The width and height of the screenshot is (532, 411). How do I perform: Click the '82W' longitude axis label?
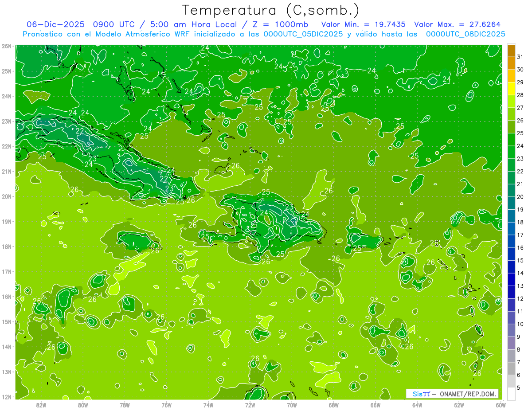(41, 405)
